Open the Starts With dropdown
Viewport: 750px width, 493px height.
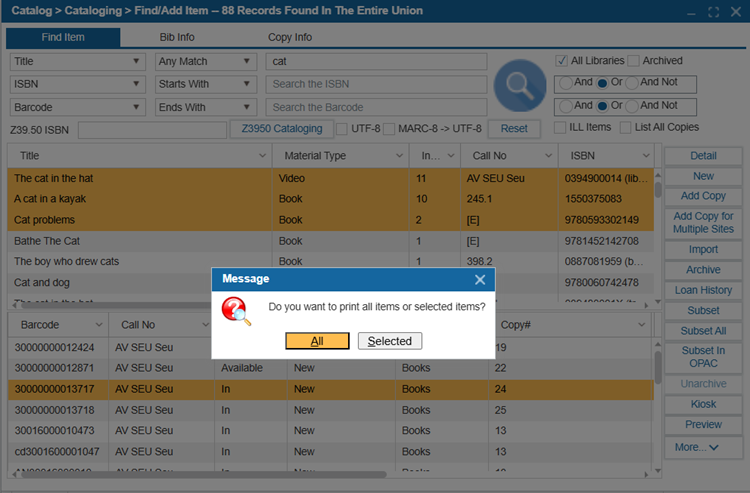(206, 84)
